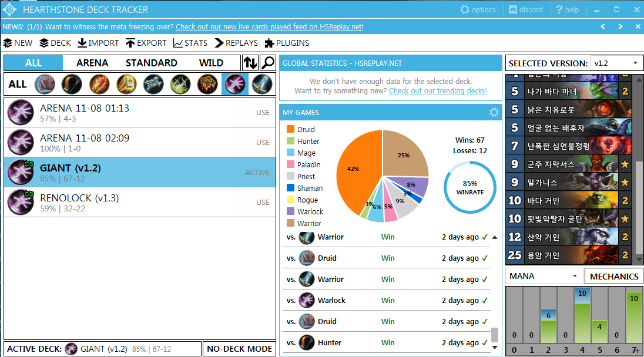
Task: Dismiss the news bar
Action: (x=638, y=26)
